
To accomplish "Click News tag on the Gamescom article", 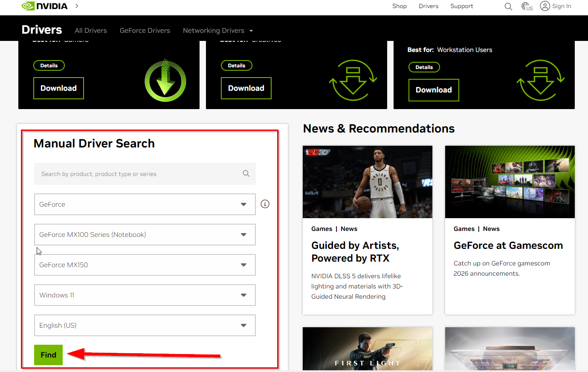I will [x=491, y=229].
